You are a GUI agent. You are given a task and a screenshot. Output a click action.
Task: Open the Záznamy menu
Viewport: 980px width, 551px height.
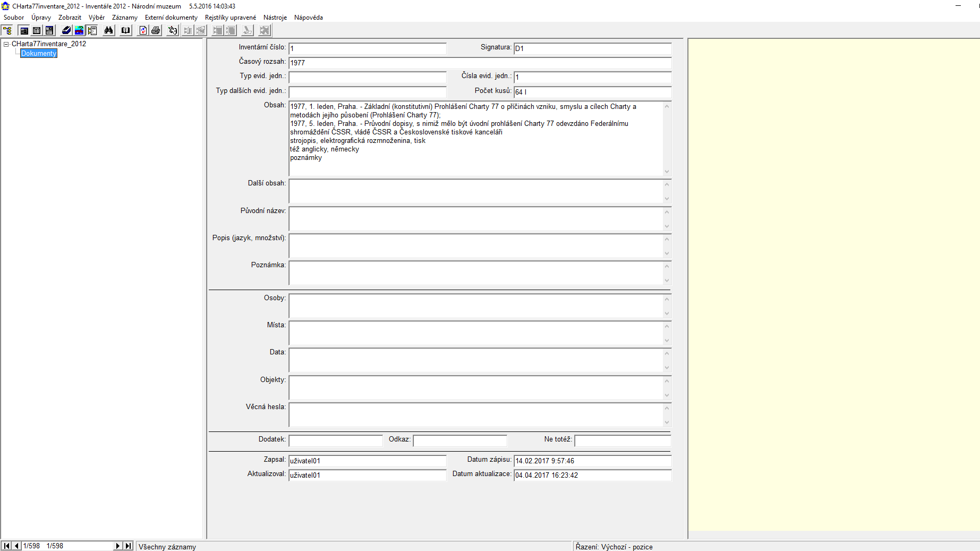125,18
